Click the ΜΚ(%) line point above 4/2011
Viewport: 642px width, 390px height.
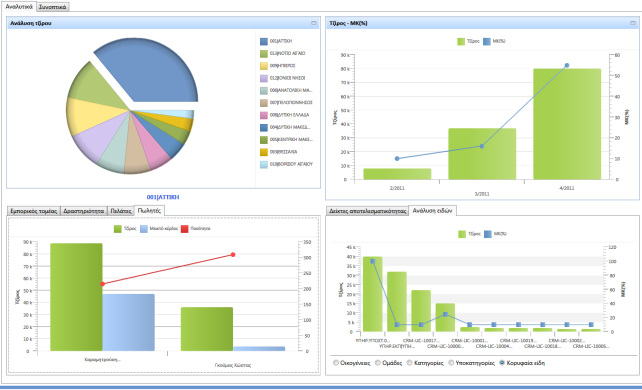pyautogui.click(x=567, y=65)
